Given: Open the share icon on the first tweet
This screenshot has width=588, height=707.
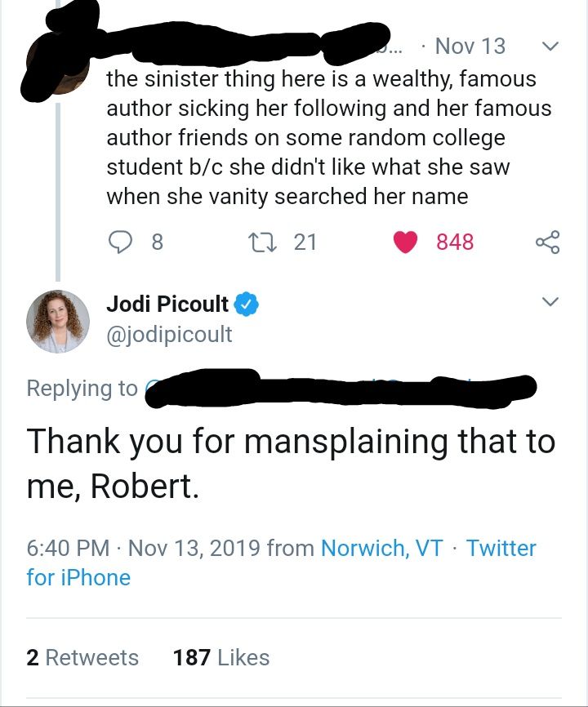Looking at the screenshot, I should [x=548, y=242].
